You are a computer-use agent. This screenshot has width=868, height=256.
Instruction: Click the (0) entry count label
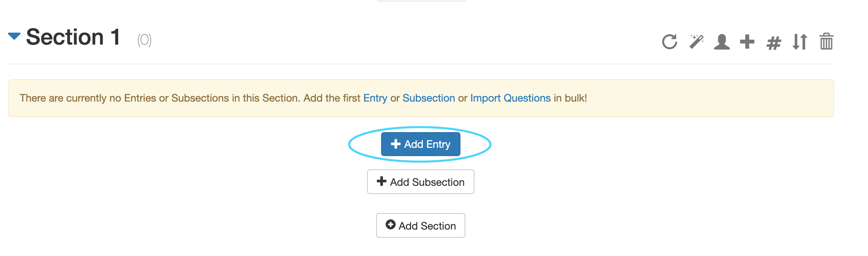(144, 40)
